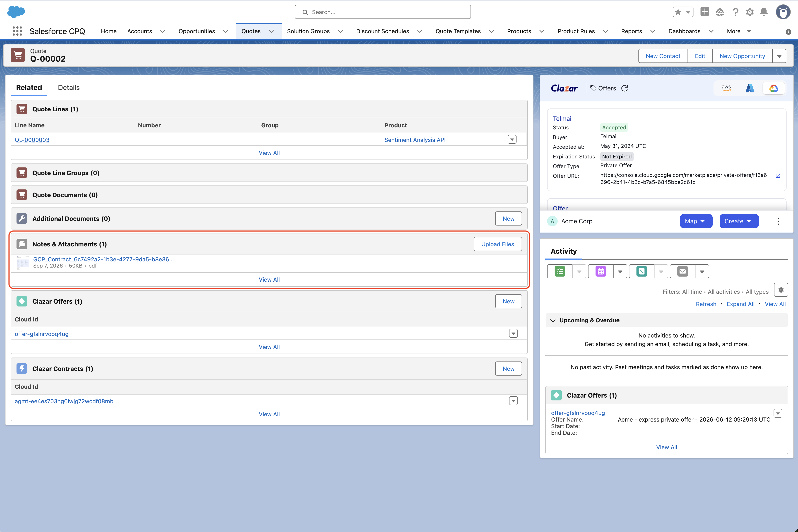Screen dimensions: 798x532
Task: Click the Upload Files button
Action: (x=498, y=244)
